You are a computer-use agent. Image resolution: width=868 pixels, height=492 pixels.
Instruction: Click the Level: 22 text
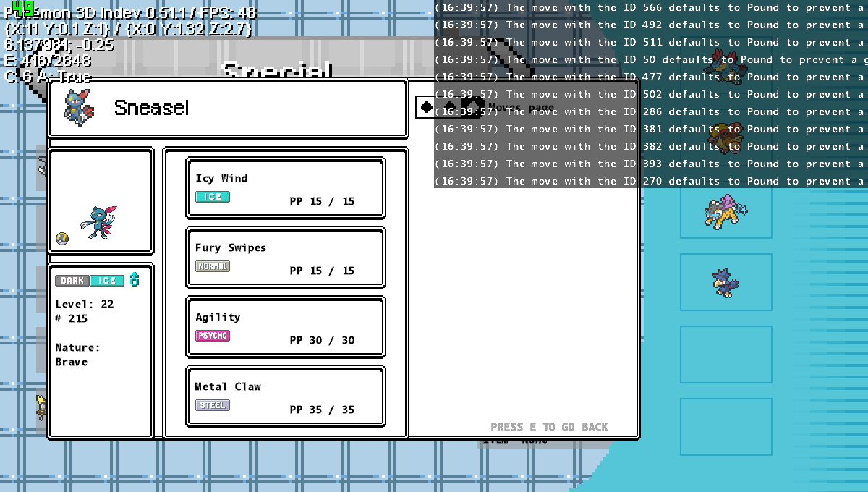tap(85, 304)
